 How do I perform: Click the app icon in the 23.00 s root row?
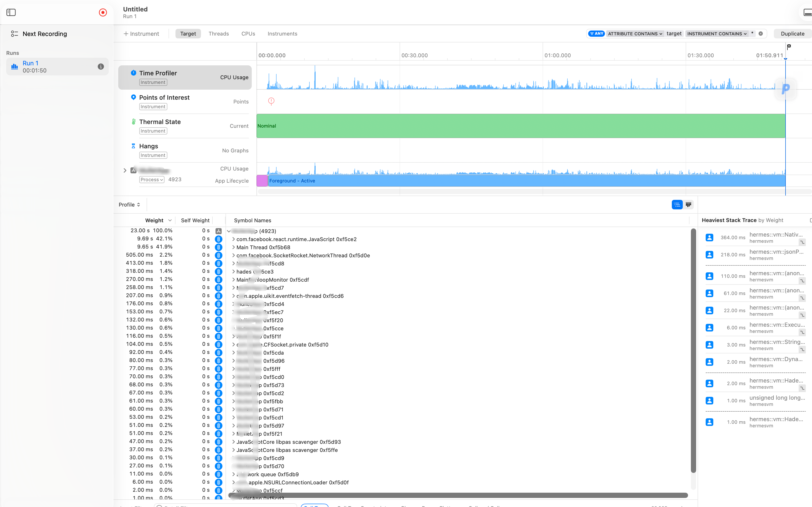pyautogui.click(x=219, y=231)
